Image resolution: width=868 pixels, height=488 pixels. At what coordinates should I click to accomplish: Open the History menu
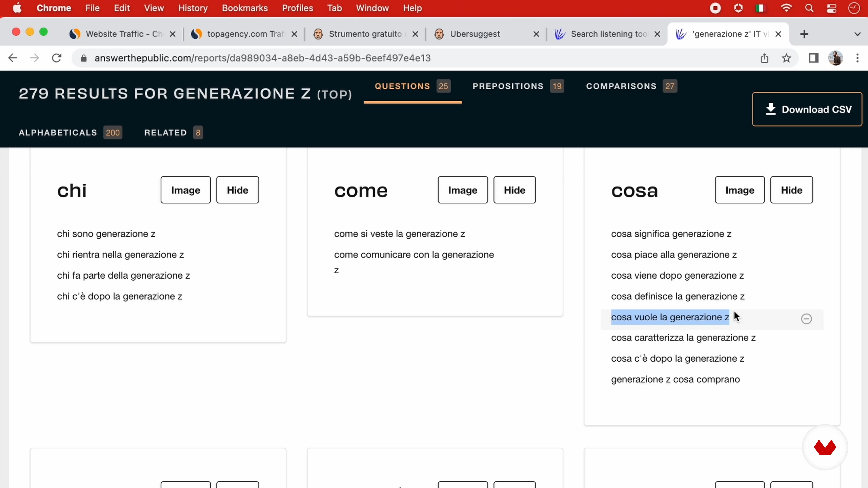tap(193, 8)
